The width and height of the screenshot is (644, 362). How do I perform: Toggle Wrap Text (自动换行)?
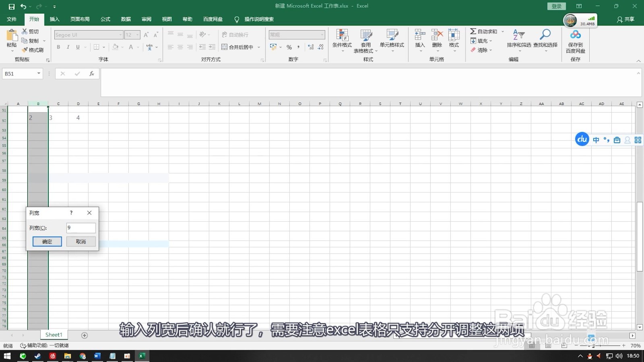[235, 35]
